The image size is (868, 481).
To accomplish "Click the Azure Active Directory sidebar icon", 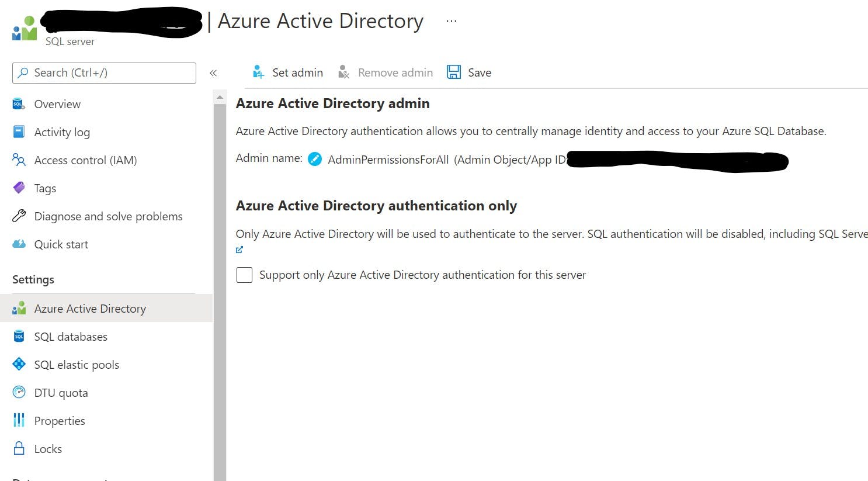I will [19, 308].
